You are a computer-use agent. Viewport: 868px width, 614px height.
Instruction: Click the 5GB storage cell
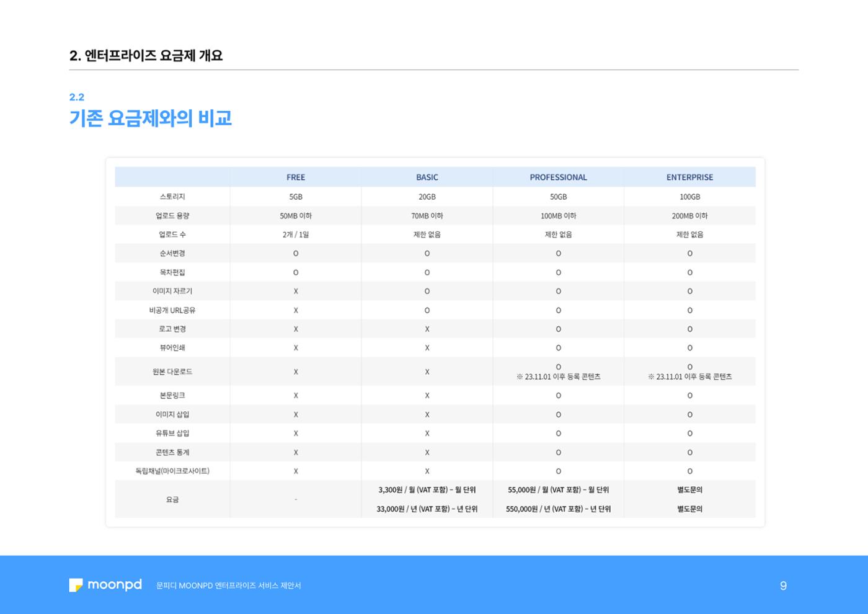point(296,197)
